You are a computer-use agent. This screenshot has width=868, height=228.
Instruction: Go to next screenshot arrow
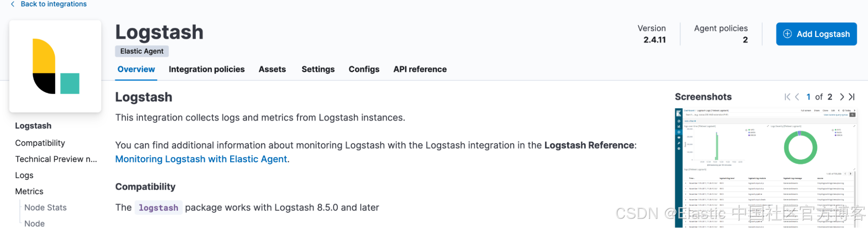click(842, 97)
